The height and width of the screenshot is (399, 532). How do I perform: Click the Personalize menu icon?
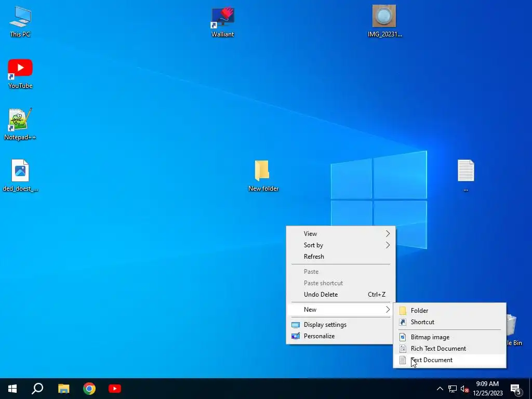pos(296,336)
